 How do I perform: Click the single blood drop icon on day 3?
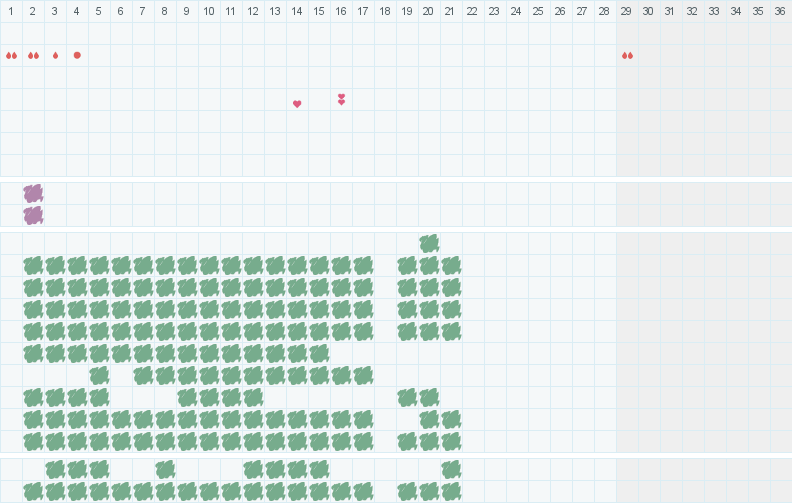point(56,56)
